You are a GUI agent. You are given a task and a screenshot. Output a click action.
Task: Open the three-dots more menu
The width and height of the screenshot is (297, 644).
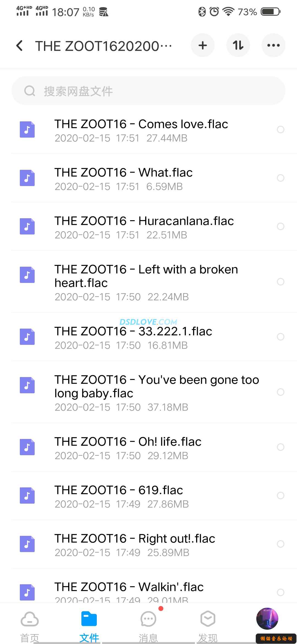[273, 45]
